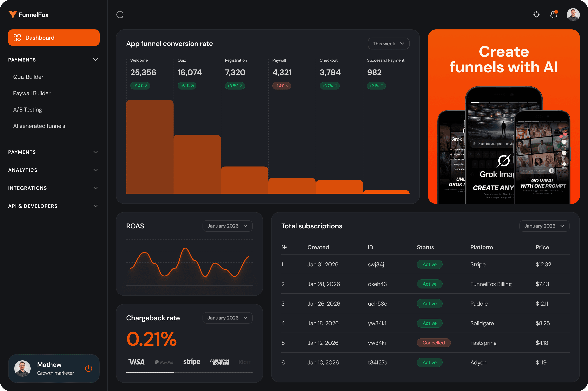Click the Active status on row ueh53e
Screen dimensions: 588x391
(430, 304)
